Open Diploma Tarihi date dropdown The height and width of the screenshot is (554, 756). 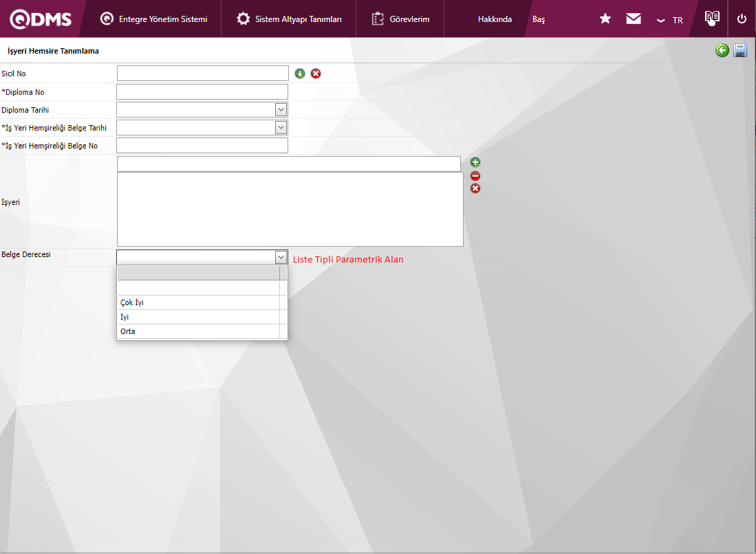(281, 110)
